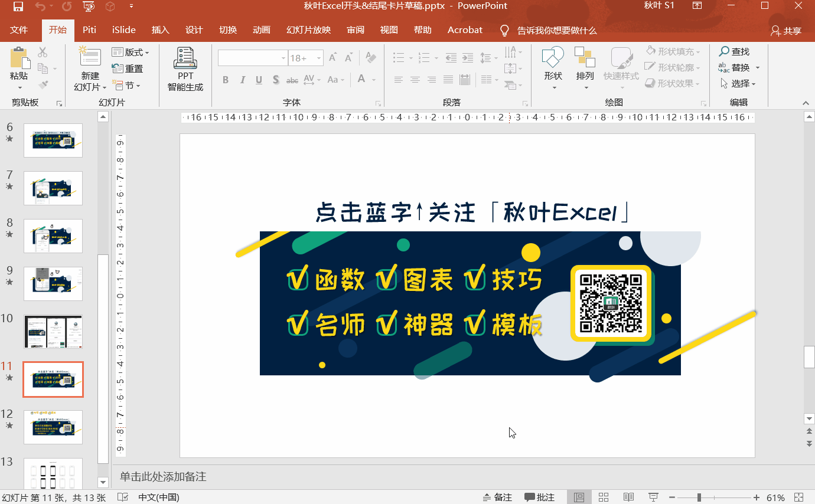Open the 批注 comments pane
This screenshot has height=504, width=815.
pos(540,498)
